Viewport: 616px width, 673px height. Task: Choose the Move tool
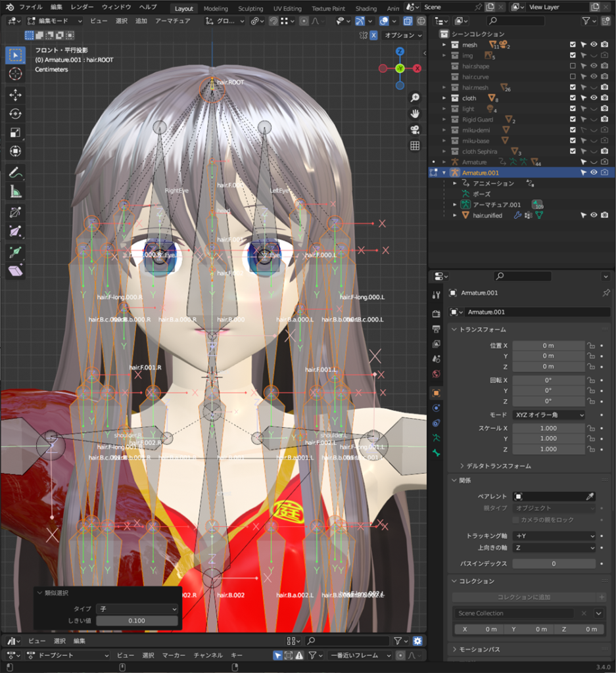(16, 95)
